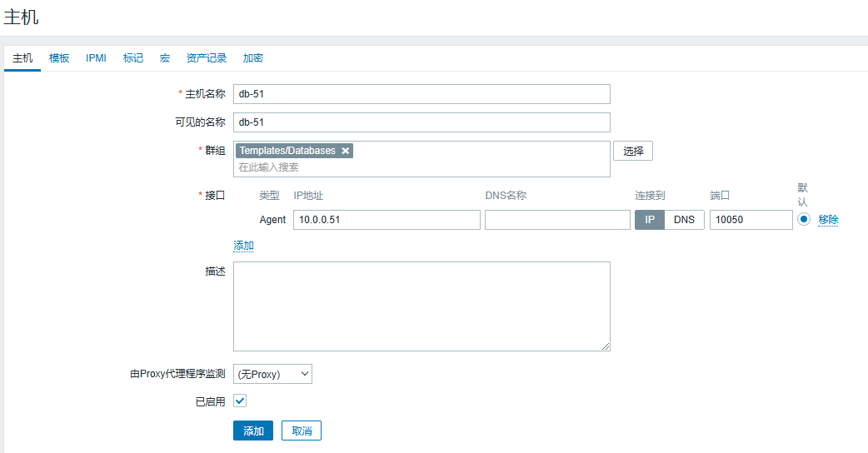Click the group search field 在此输入搜索
The height and width of the screenshot is (453, 868).
(x=422, y=167)
